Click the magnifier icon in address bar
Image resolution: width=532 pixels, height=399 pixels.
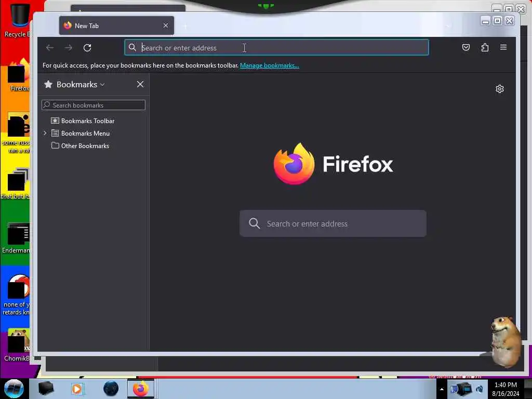click(132, 47)
